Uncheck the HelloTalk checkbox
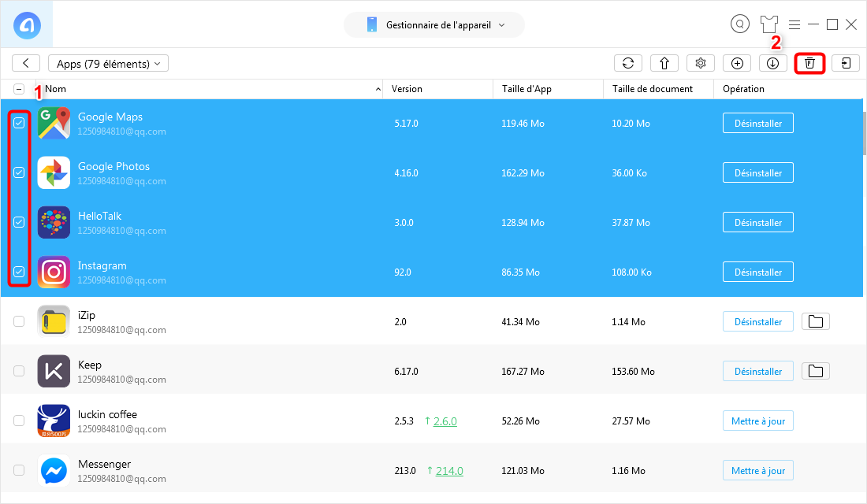867x504 pixels. click(x=19, y=222)
